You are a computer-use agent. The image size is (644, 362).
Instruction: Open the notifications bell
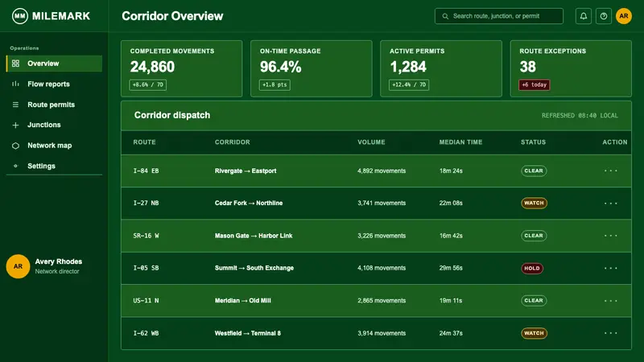coord(583,16)
